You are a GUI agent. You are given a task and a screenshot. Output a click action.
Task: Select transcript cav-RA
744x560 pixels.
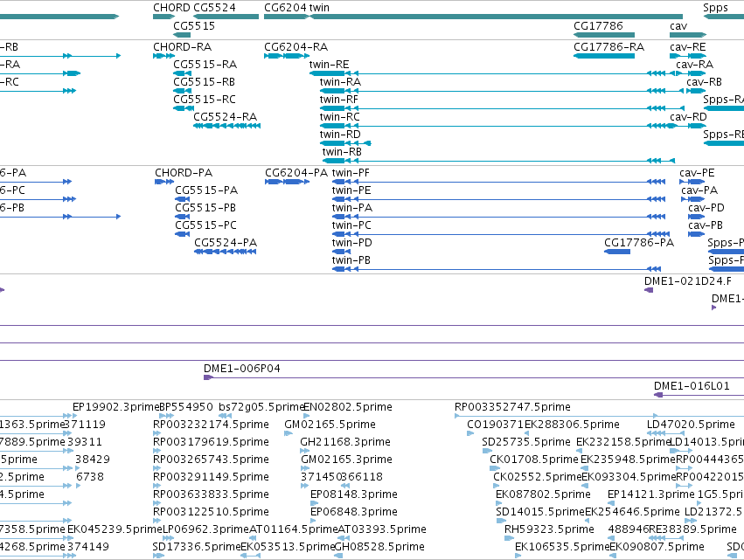pos(694,65)
